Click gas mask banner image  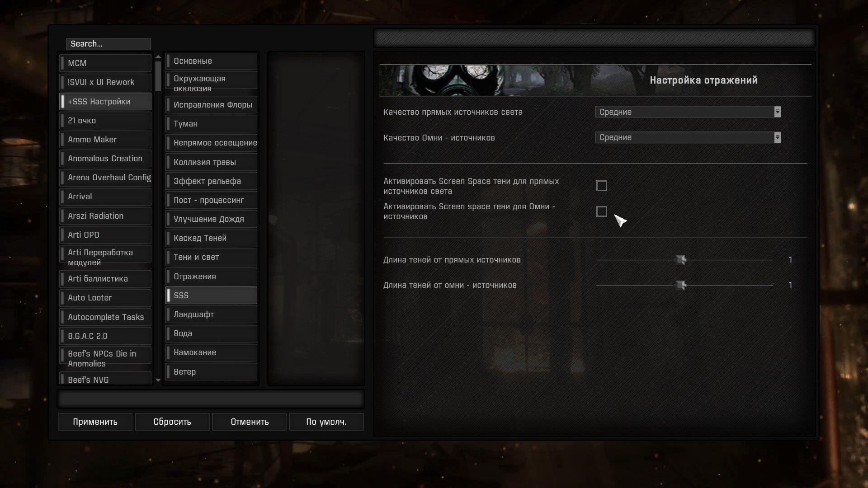click(457, 80)
